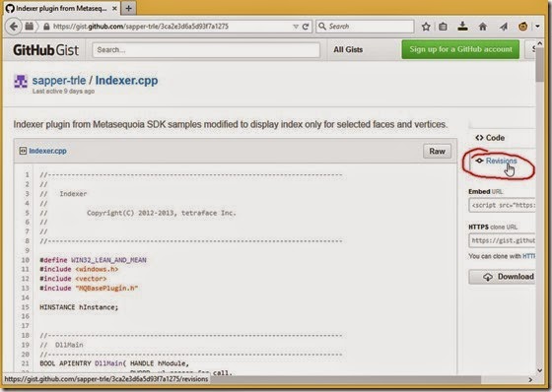Open the Revisions tab
The width and height of the screenshot is (552, 392).
click(496, 161)
